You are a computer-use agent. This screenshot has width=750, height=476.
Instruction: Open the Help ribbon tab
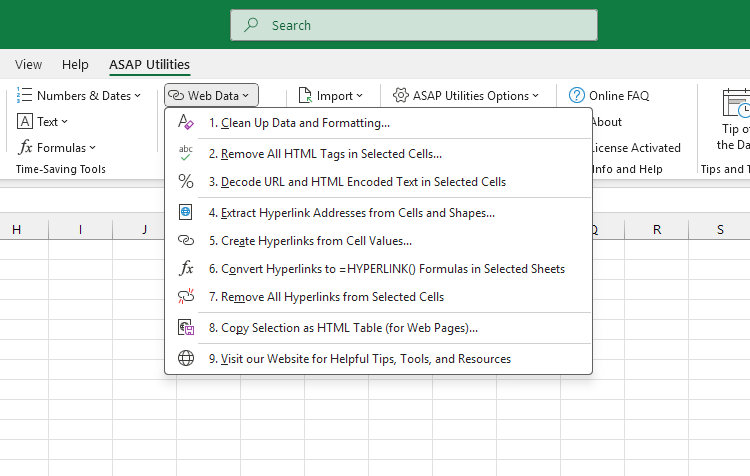click(x=75, y=65)
